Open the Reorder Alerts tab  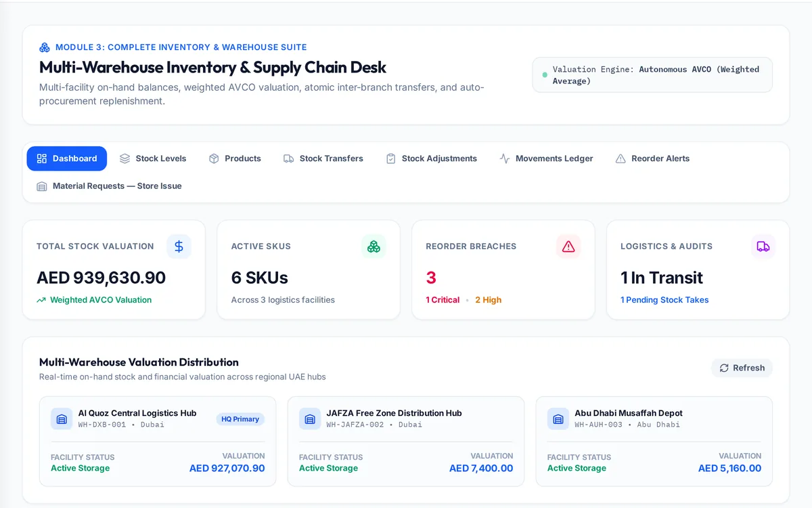(x=652, y=158)
